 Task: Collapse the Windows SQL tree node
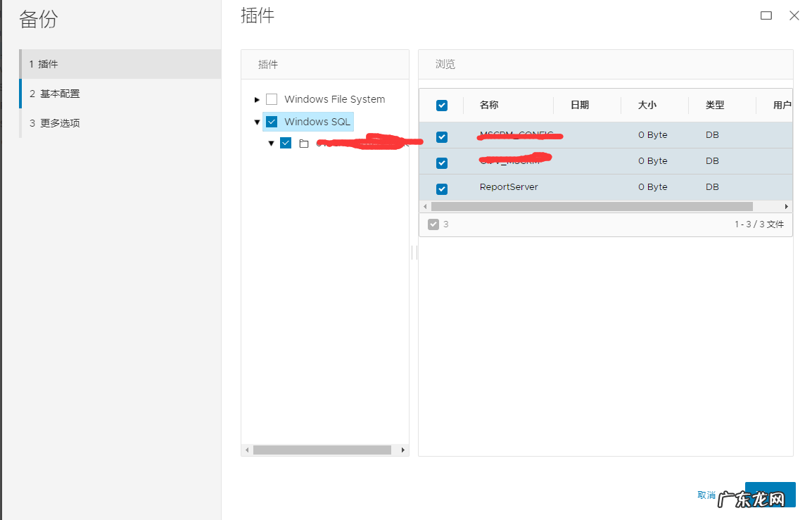tap(257, 121)
